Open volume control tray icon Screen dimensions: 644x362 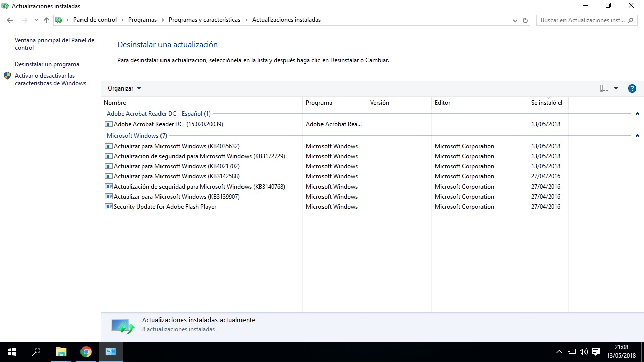coord(584,352)
